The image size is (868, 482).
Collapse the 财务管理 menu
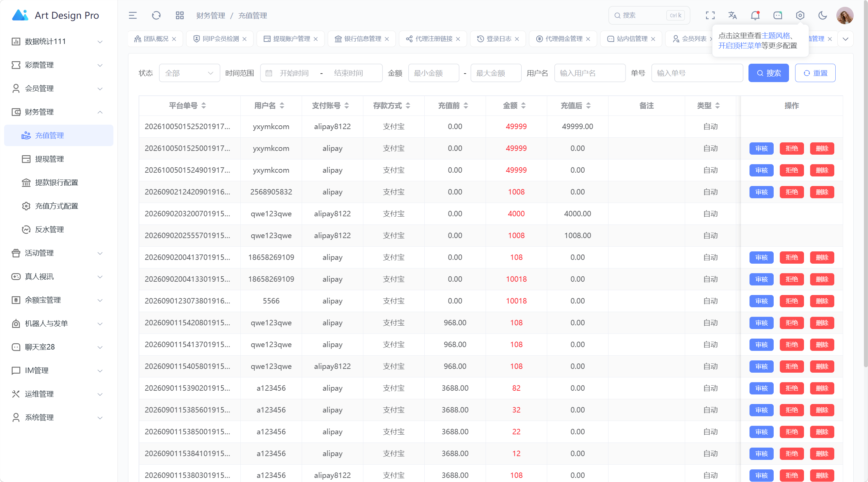58,112
